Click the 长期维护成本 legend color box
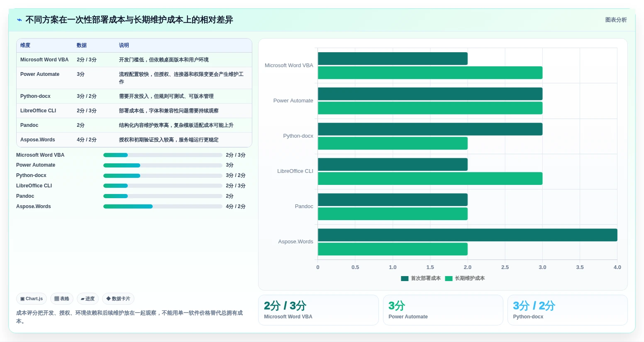Viewport: 644px width, 342px height. click(x=449, y=279)
